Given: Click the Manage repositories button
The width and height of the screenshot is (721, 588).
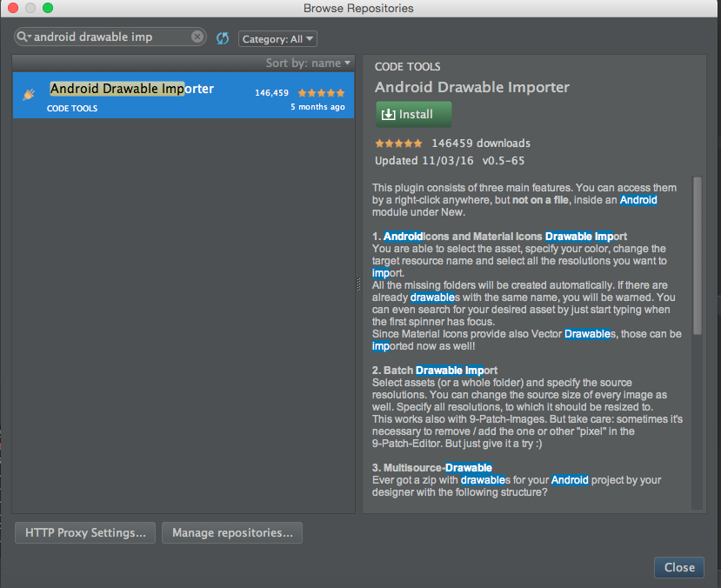Looking at the screenshot, I should point(231,532).
